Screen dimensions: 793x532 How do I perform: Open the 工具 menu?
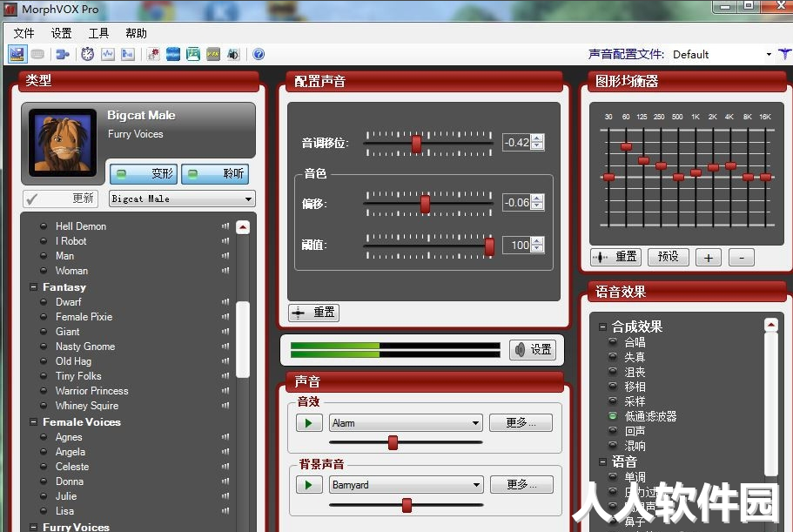tap(98, 33)
